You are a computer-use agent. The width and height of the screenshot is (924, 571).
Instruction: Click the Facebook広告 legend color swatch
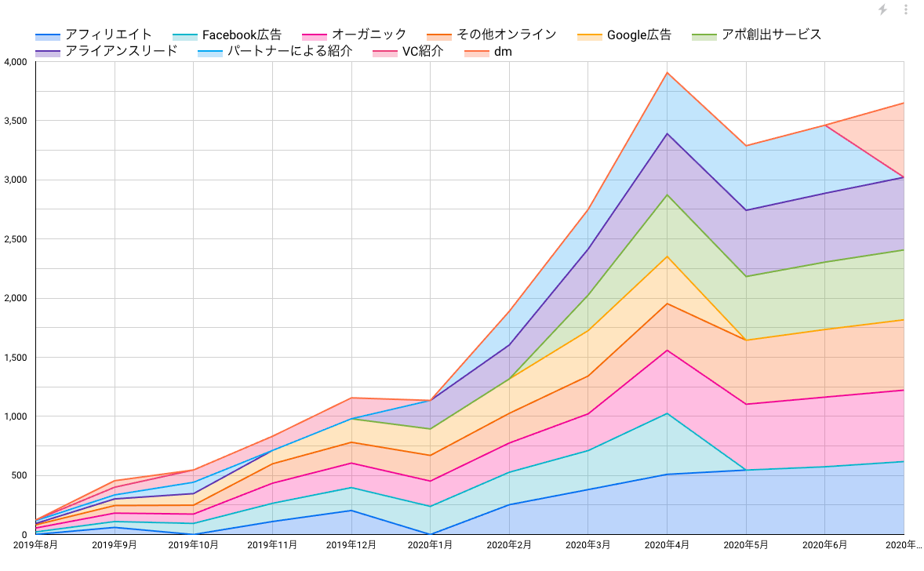(185, 36)
